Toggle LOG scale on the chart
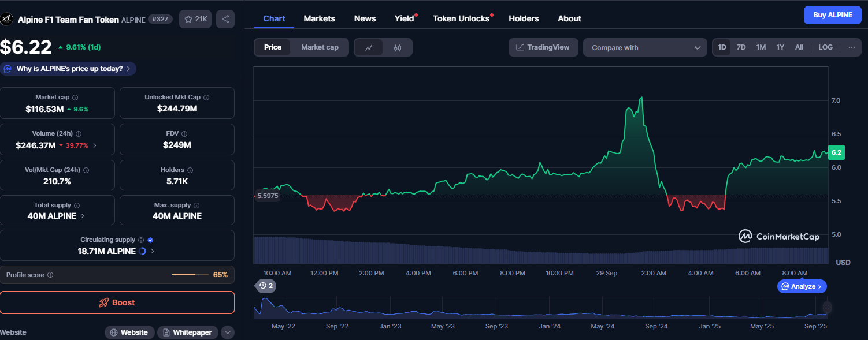The image size is (868, 340). click(x=826, y=47)
